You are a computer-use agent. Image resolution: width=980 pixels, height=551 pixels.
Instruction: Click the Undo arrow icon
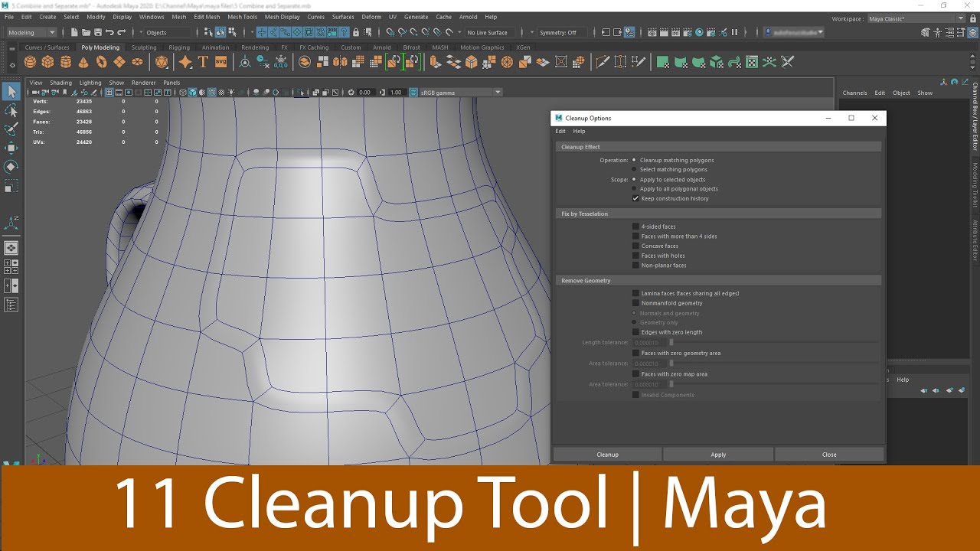[109, 32]
